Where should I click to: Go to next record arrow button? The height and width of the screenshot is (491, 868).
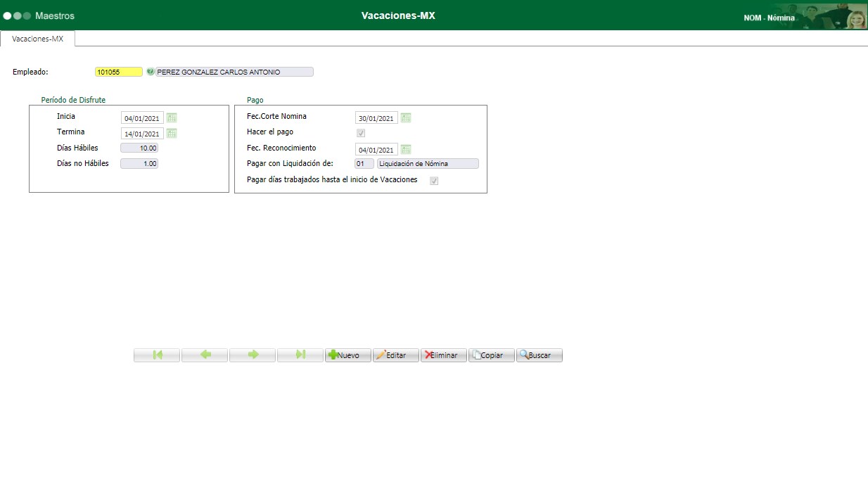253,355
